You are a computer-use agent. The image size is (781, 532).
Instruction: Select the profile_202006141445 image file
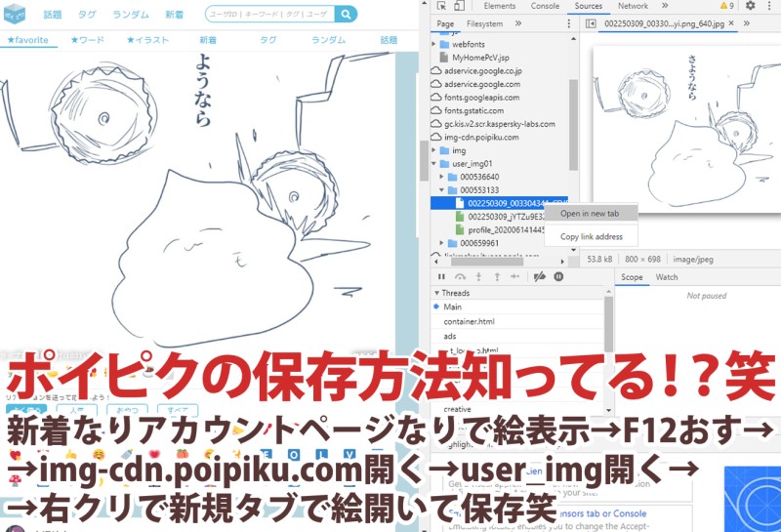point(500,229)
